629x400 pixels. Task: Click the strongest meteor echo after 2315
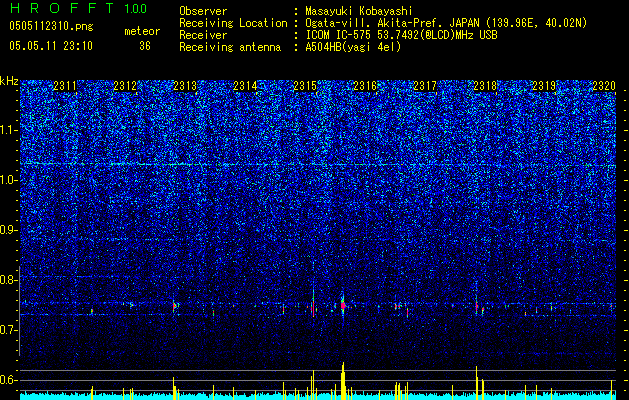pyautogui.click(x=343, y=305)
